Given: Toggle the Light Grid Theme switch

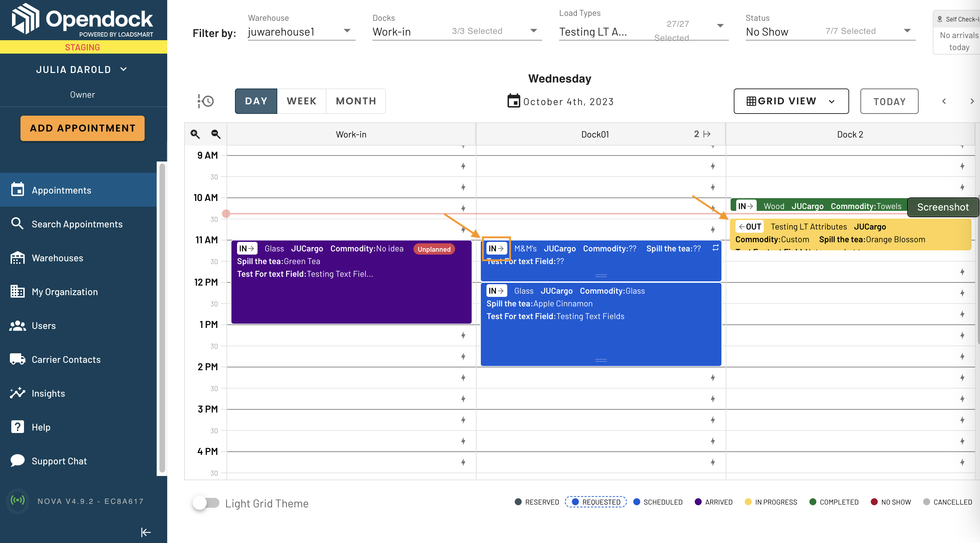Looking at the screenshot, I should pos(205,503).
